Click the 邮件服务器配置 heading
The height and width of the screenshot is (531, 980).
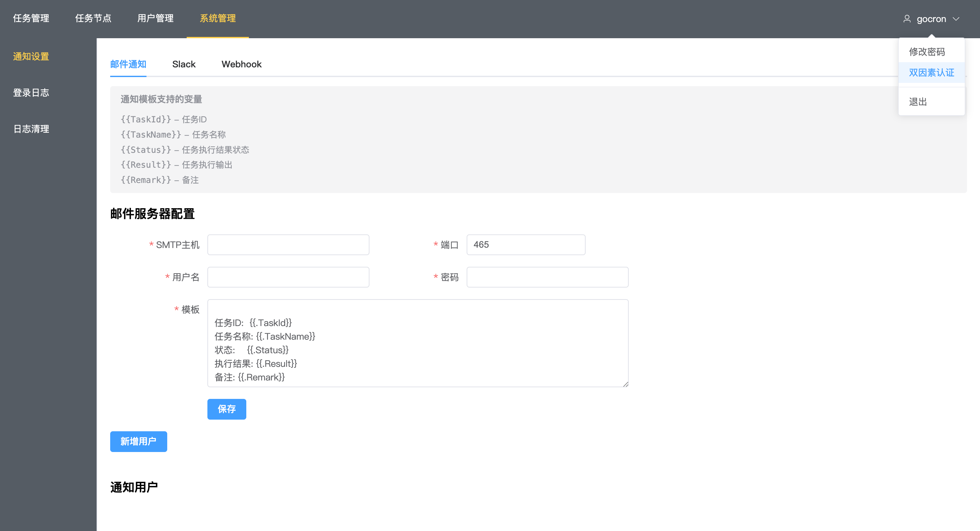153,214
